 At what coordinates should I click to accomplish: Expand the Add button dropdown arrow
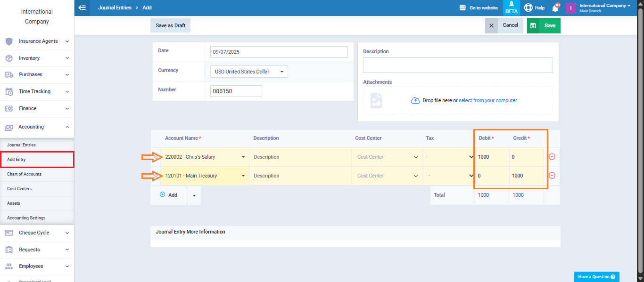click(194, 195)
